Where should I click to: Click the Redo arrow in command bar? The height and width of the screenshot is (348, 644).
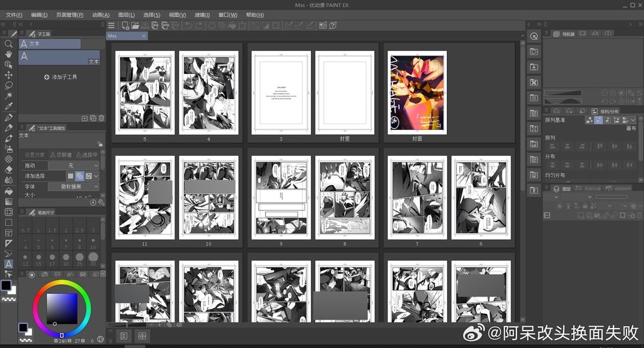pyautogui.click(x=198, y=26)
